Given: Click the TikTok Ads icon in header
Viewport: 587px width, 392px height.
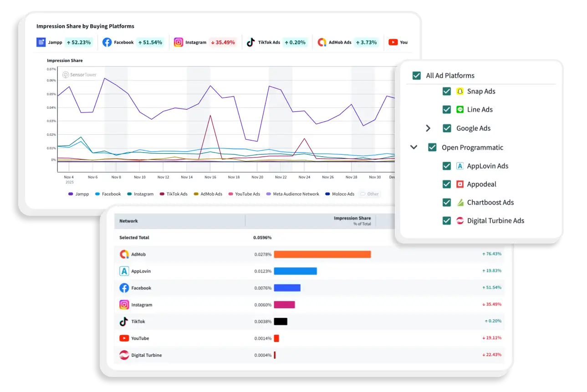Looking at the screenshot, I should pos(251,42).
